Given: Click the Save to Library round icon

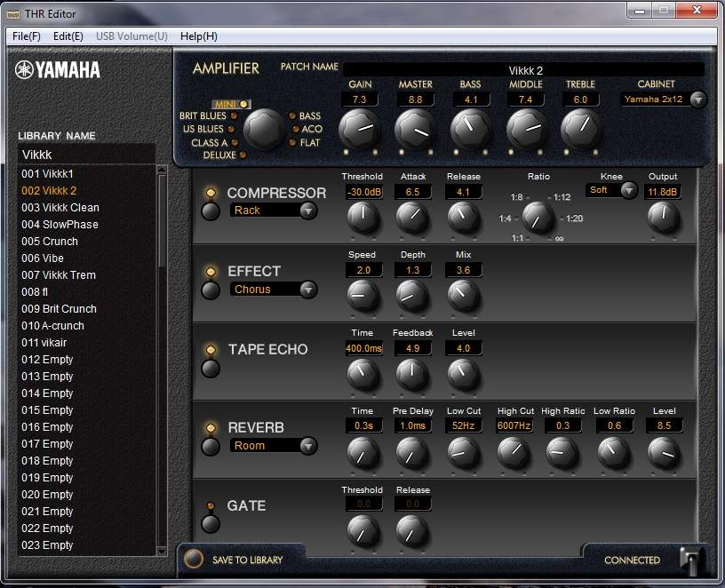Looking at the screenshot, I should (x=194, y=560).
